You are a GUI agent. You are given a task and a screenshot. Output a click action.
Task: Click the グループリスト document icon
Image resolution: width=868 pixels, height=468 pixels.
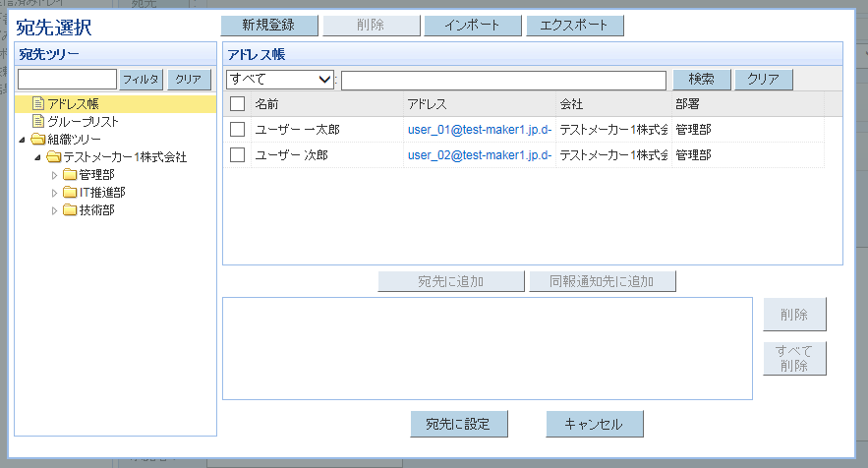click(38, 122)
